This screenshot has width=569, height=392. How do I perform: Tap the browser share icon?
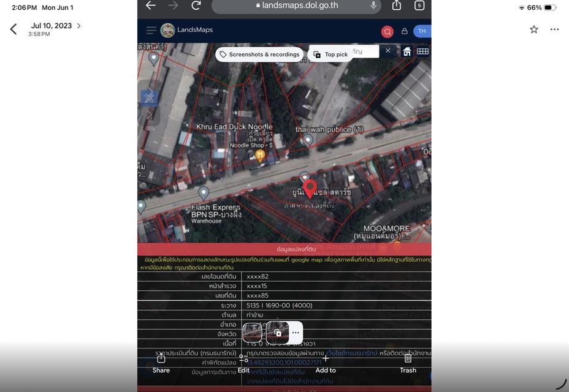(397, 5)
